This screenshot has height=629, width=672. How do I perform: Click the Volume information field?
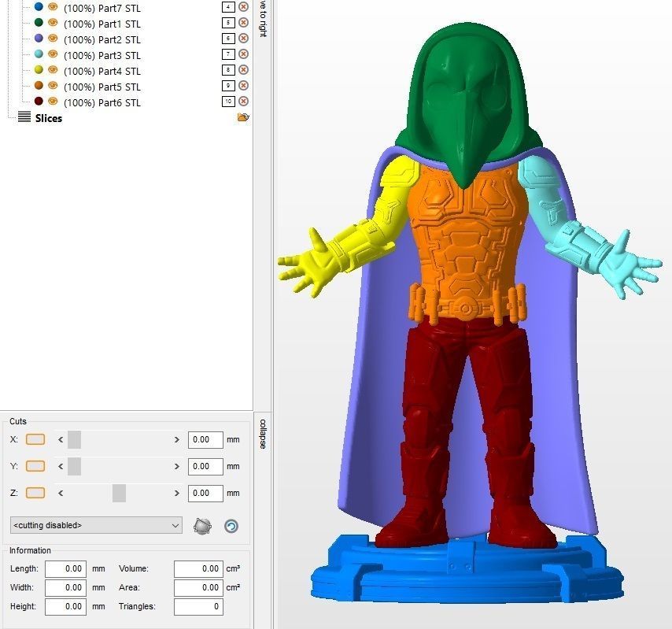(198, 569)
